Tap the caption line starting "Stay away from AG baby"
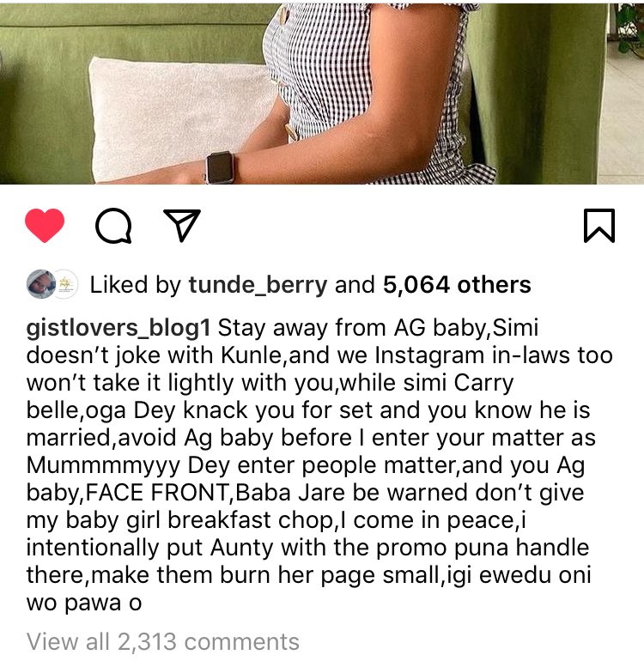 pyautogui.click(x=378, y=329)
